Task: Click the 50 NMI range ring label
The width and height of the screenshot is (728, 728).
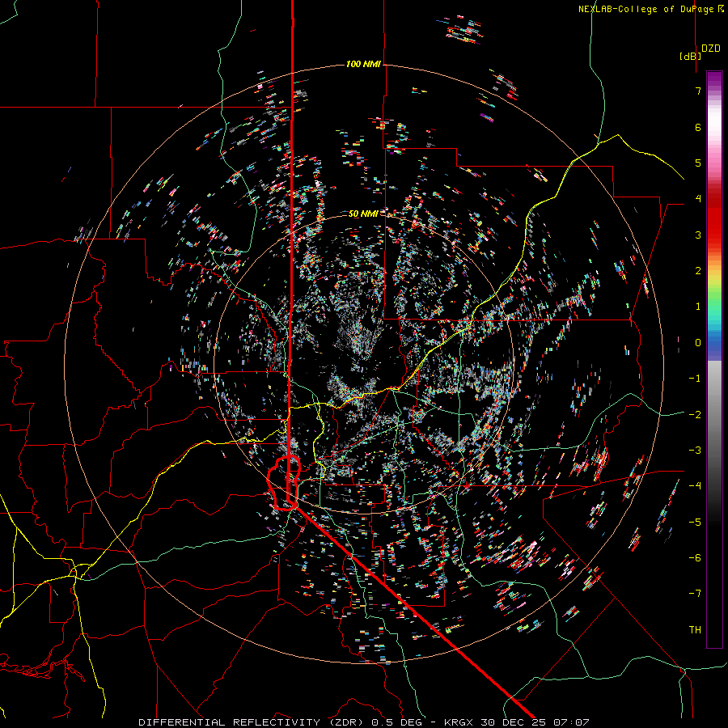Action: pyautogui.click(x=363, y=214)
